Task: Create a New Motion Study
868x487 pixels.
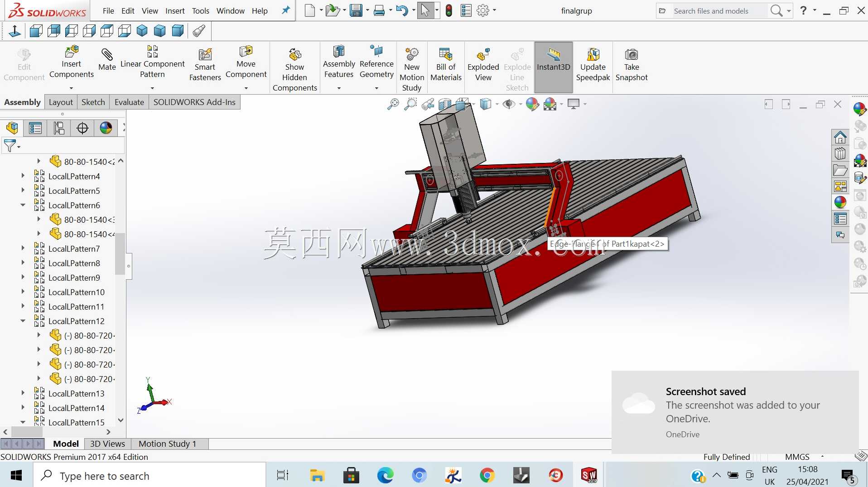Action: tap(412, 70)
